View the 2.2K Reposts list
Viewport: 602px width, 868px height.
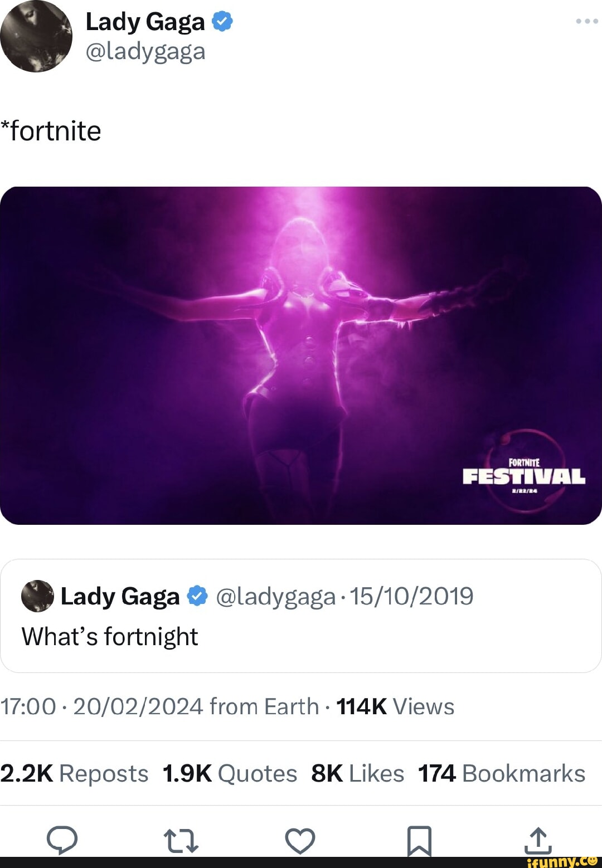point(74,773)
